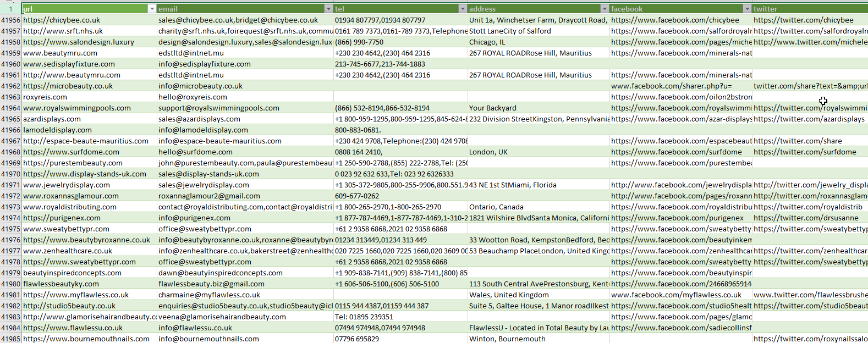
Task: Click the info@sedisplayfixture.com email cell
Action: click(245, 64)
